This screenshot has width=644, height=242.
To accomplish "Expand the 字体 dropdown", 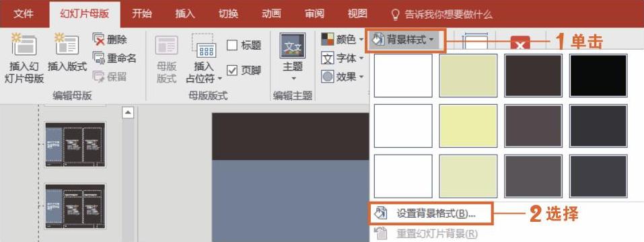I will (x=343, y=58).
